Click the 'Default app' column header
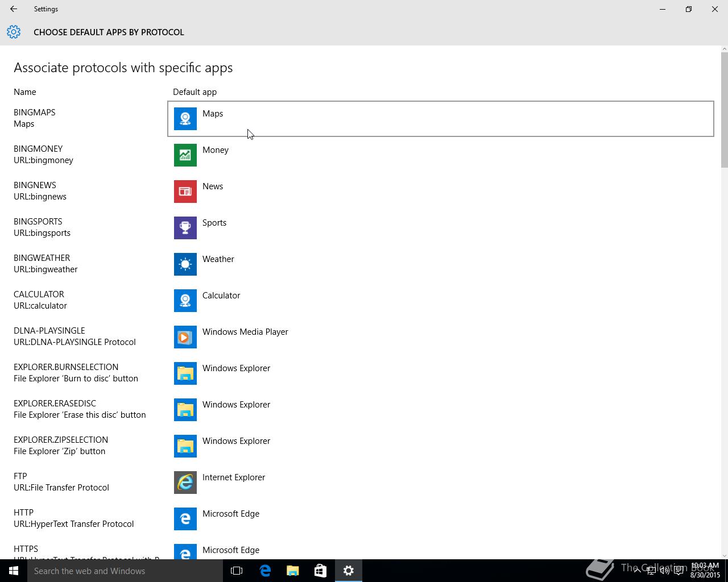The height and width of the screenshot is (582, 728). pos(195,92)
